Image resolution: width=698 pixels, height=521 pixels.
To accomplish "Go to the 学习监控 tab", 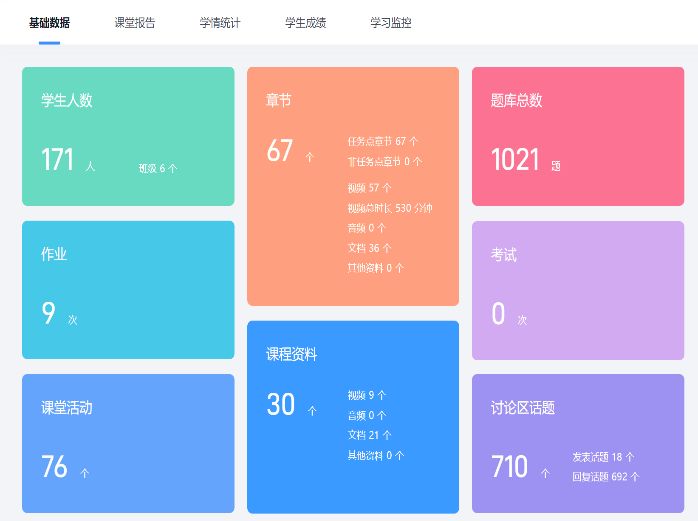I will pyautogui.click(x=390, y=22).
